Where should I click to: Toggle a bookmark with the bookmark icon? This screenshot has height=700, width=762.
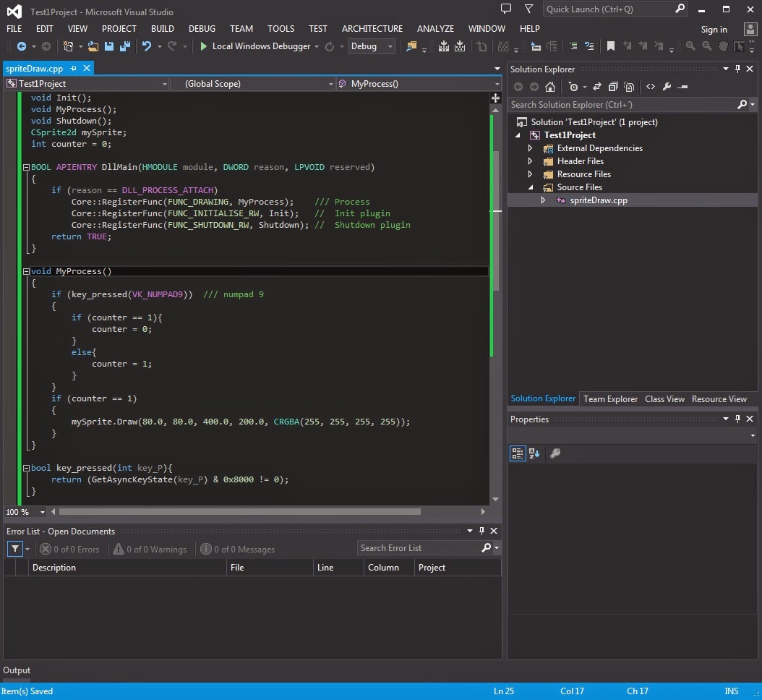611,46
